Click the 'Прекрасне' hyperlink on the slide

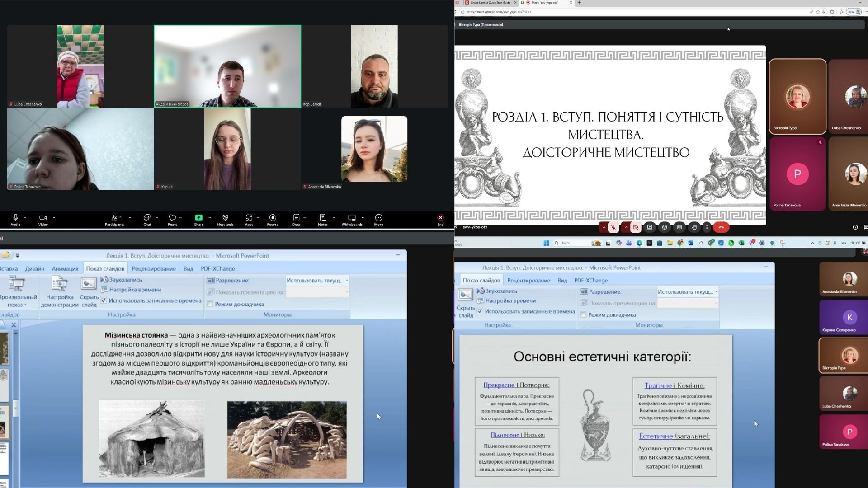pyautogui.click(x=499, y=385)
